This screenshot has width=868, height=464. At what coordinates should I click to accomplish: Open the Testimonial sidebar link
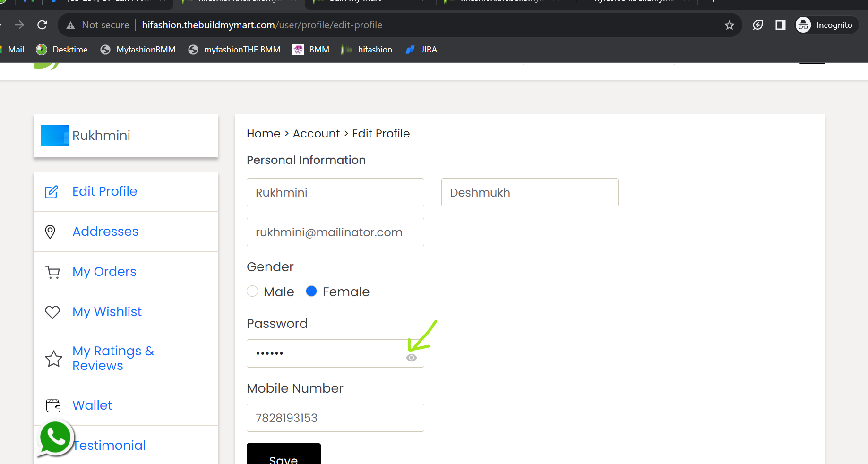tap(110, 446)
